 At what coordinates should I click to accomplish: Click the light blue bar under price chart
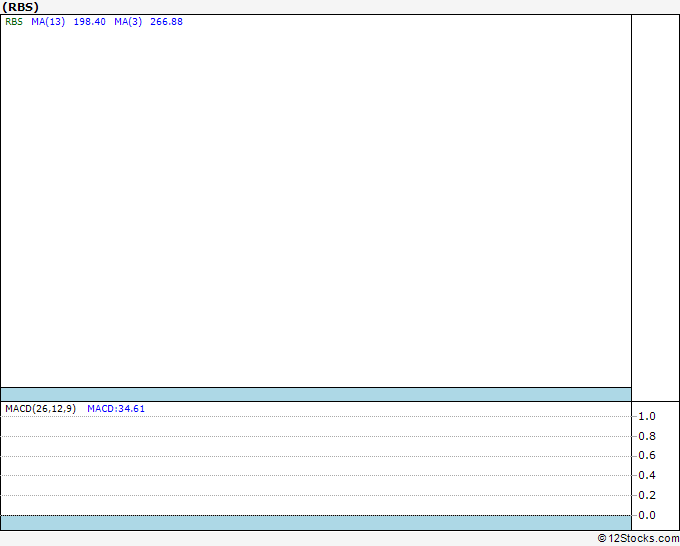point(316,394)
